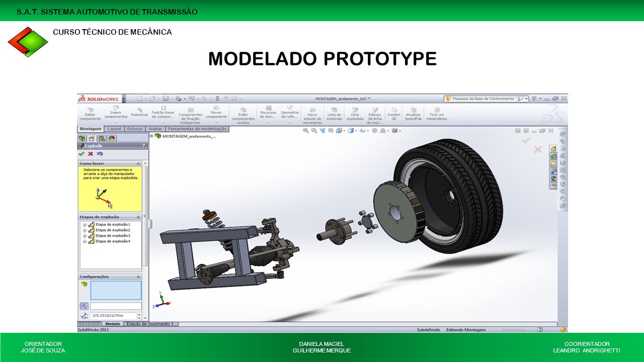
Task: Collapse the Como fazer section
Action: 138,163
